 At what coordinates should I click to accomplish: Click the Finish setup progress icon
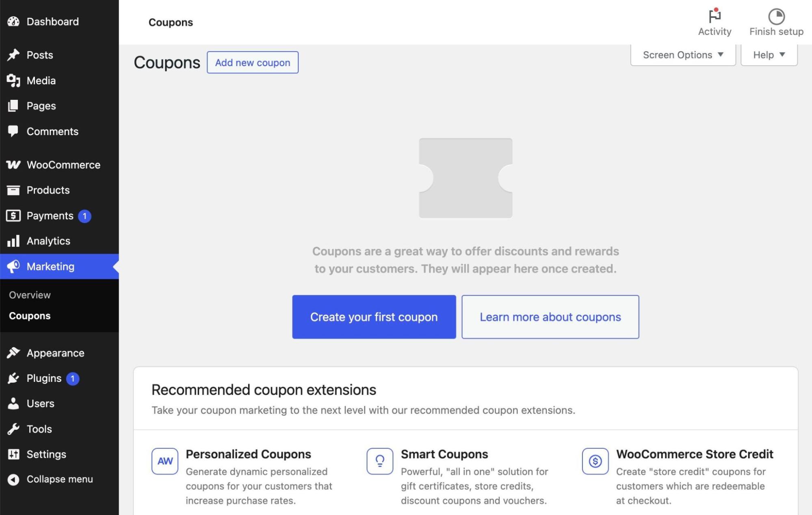click(x=776, y=17)
